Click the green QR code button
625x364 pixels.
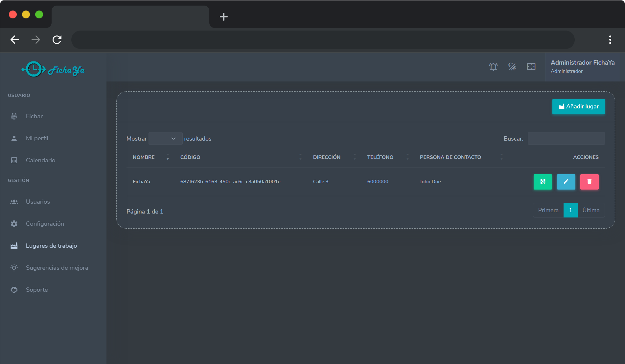(x=543, y=182)
